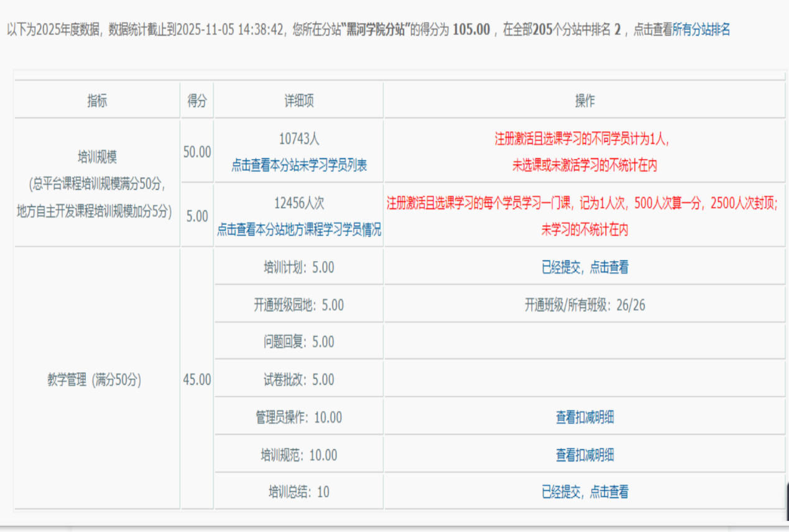Open 点击查看本分站地方课程学习学员情况 link
Viewport: 789px width, 532px height.
(299, 230)
